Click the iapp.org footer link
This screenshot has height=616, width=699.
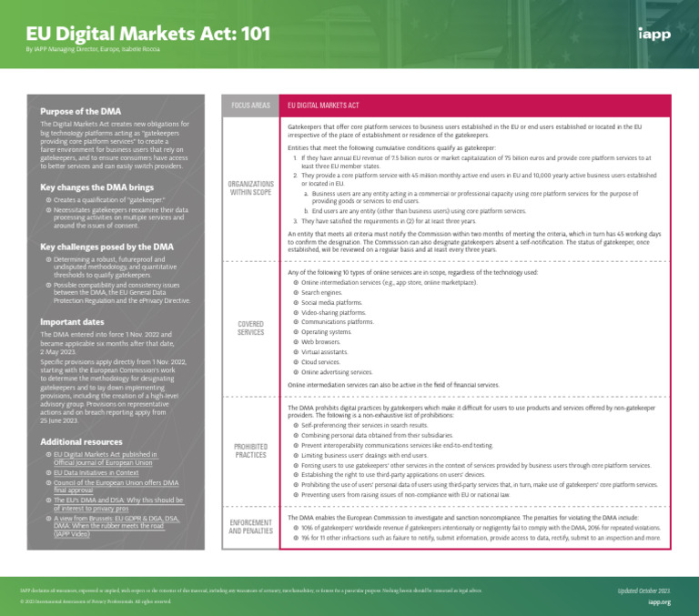click(659, 602)
